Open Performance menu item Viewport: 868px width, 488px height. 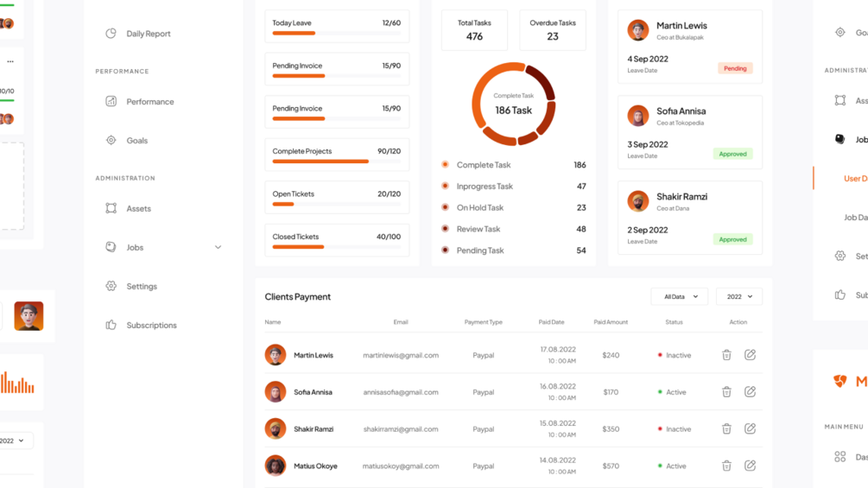coord(150,102)
